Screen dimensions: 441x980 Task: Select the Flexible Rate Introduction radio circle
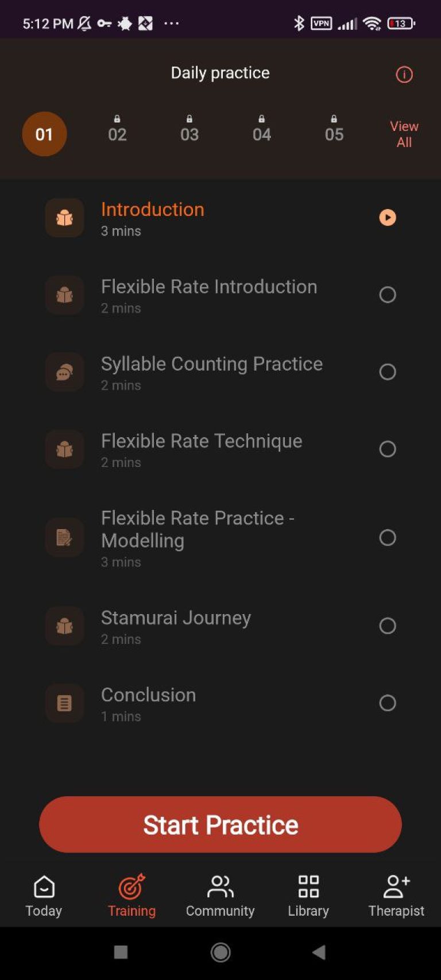tap(388, 295)
